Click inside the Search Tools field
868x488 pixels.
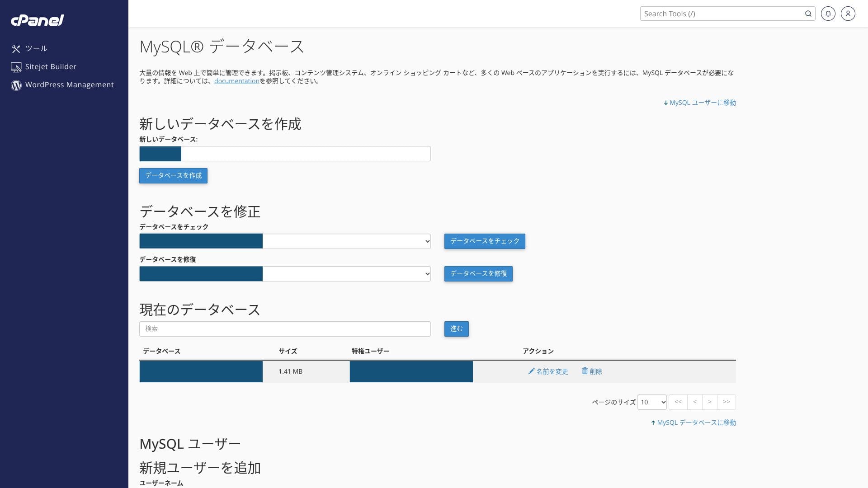point(721,14)
